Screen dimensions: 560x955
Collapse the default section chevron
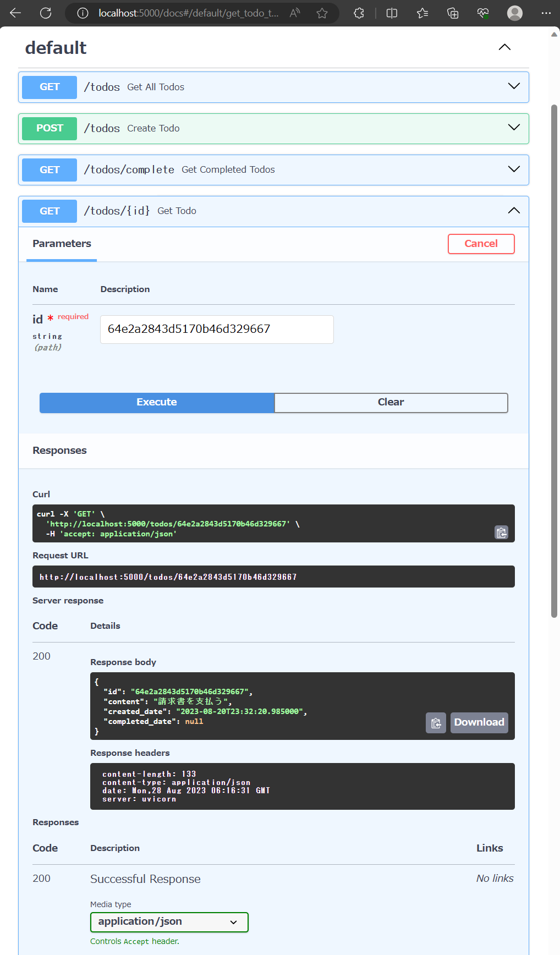504,47
